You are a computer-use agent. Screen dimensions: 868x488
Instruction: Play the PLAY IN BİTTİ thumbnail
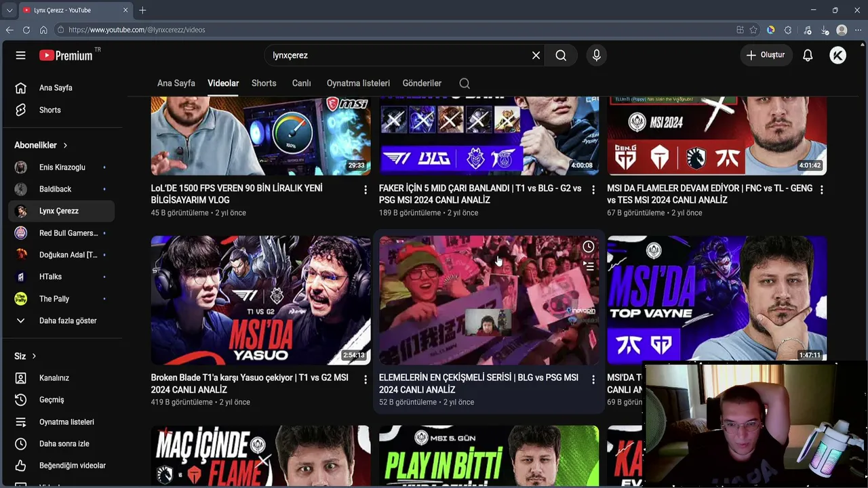[x=489, y=455]
